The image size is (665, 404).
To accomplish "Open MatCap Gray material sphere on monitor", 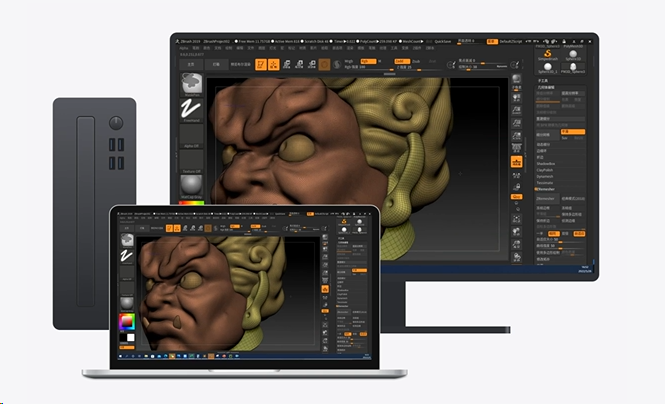I will (x=191, y=186).
